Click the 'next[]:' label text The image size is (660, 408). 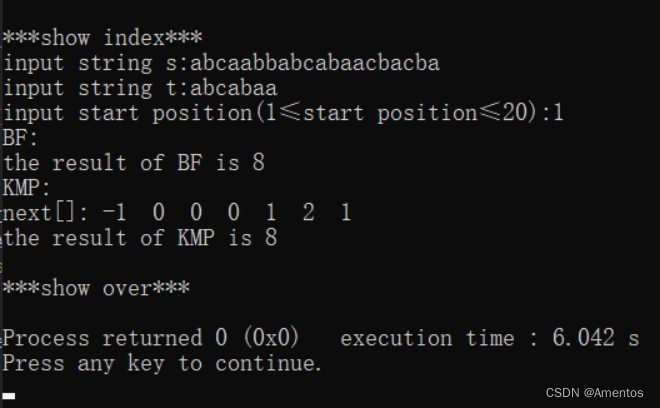(x=45, y=213)
